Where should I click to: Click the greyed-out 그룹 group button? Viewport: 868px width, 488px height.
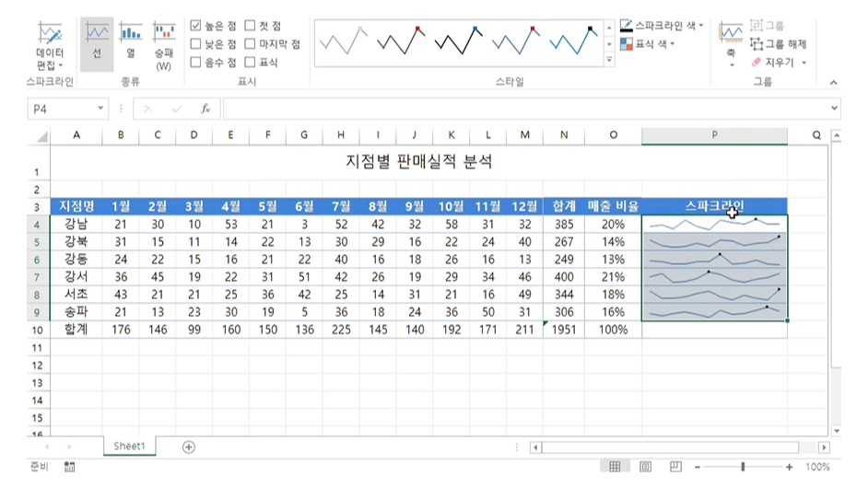(768, 26)
